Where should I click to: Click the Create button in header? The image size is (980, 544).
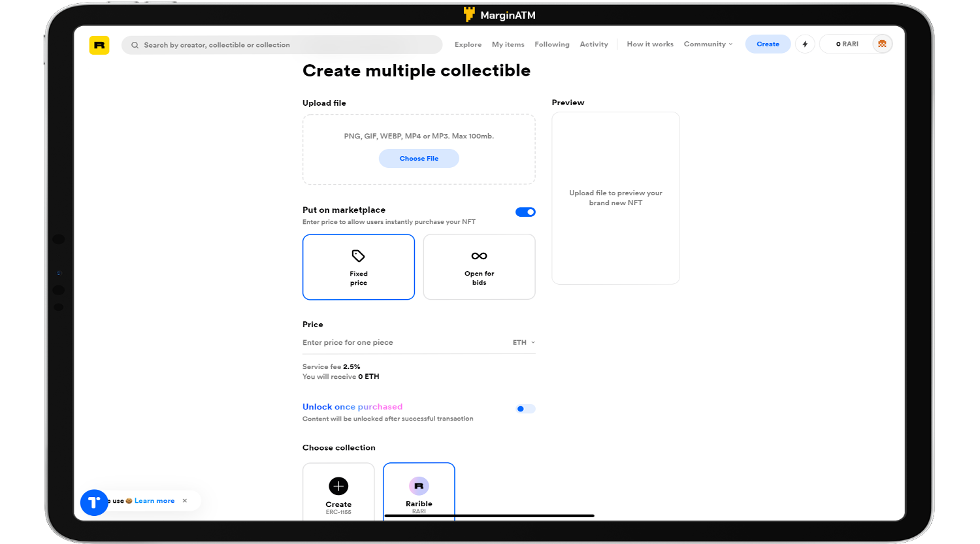tap(768, 44)
